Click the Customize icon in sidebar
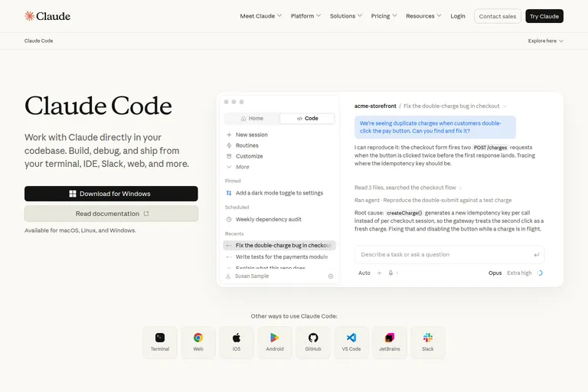This screenshot has width=588, height=392. [x=229, y=156]
